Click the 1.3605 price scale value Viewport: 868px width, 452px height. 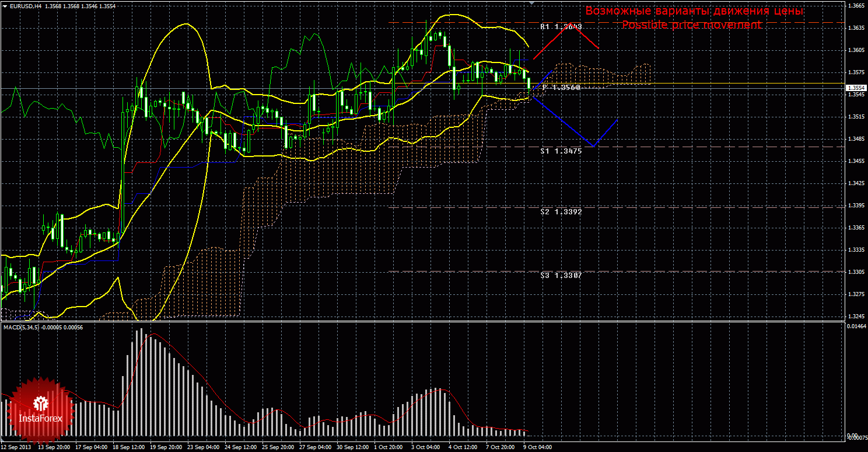coord(855,50)
